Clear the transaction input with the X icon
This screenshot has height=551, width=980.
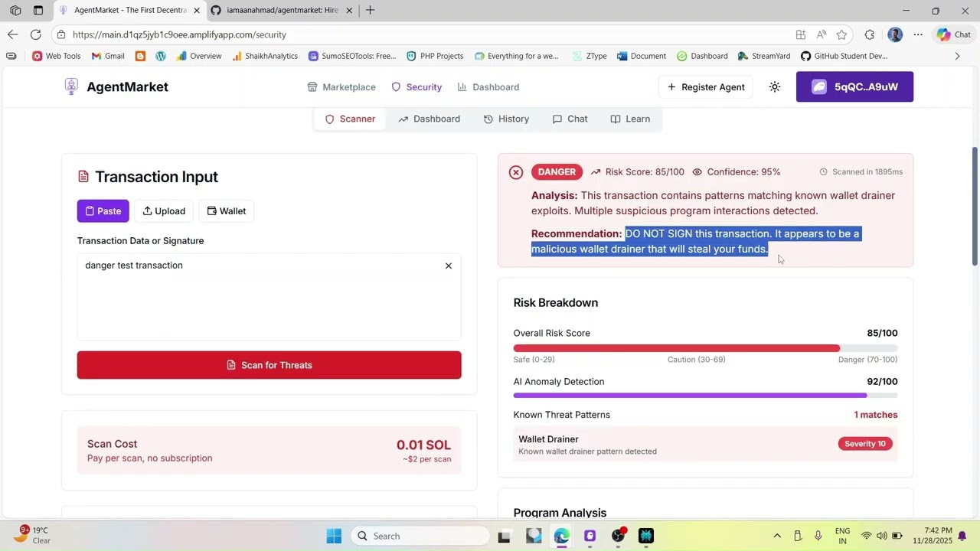[x=449, y=266]
